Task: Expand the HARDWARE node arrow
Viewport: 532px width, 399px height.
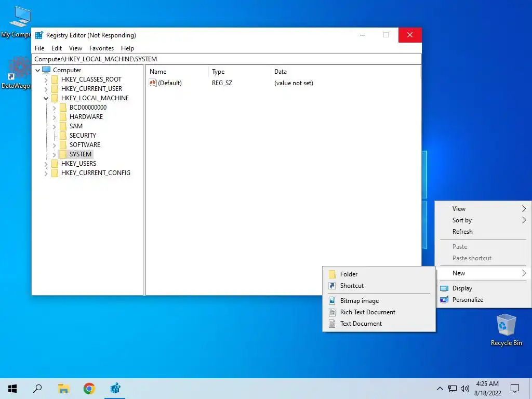Action: pyautogui.click(x=54, y=117)
